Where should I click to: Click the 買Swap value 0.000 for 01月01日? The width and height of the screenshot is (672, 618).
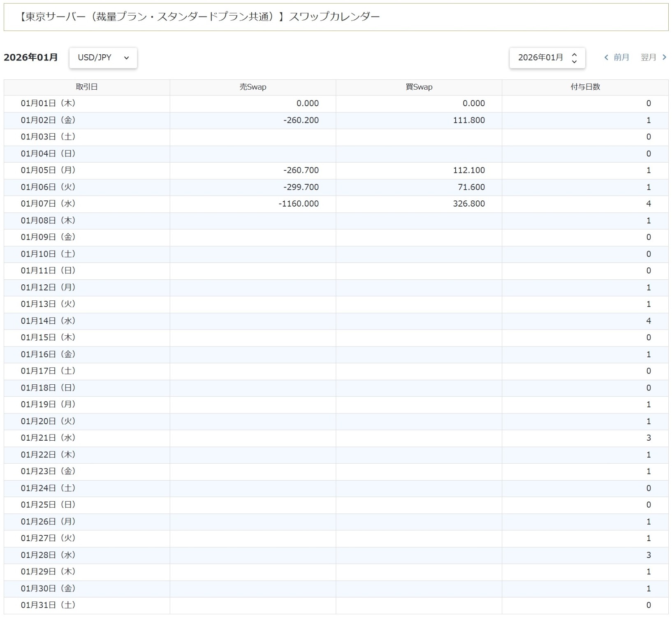474,104
